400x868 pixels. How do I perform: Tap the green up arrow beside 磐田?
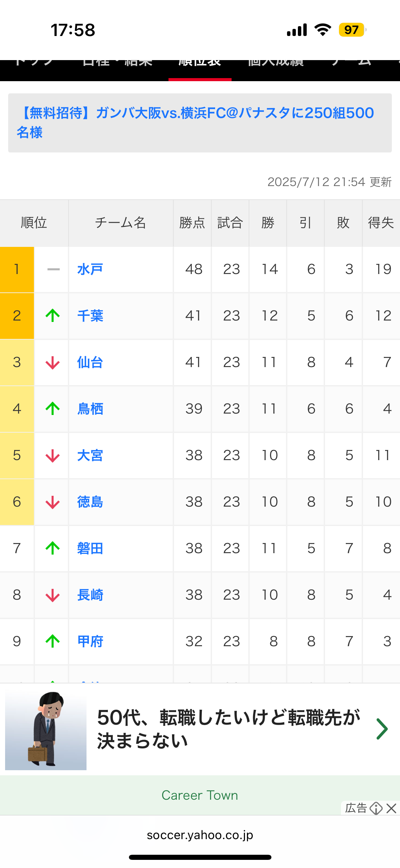pyautogui.click(x=53, y=548)
